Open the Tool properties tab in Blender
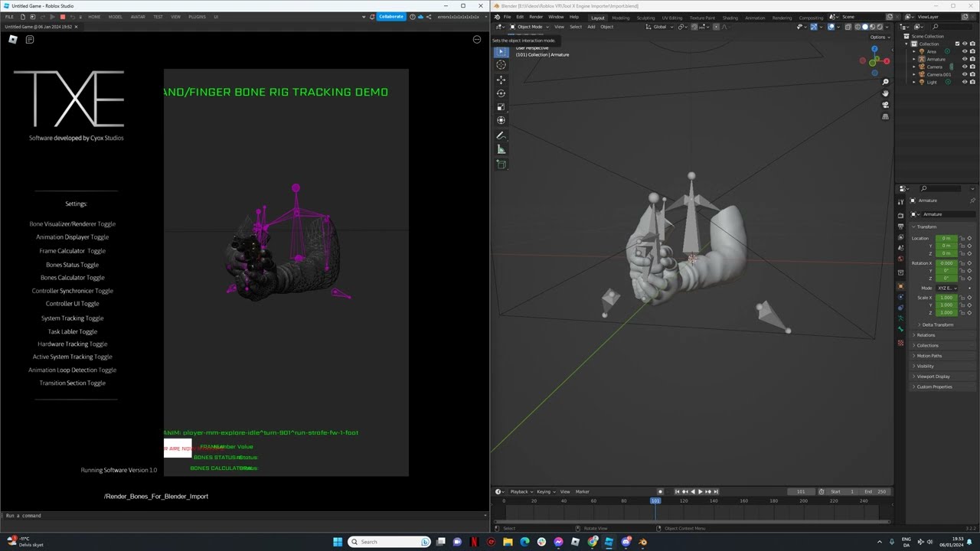Image resolution: width=980 pixels, height=551 pixels. [900, 202]
